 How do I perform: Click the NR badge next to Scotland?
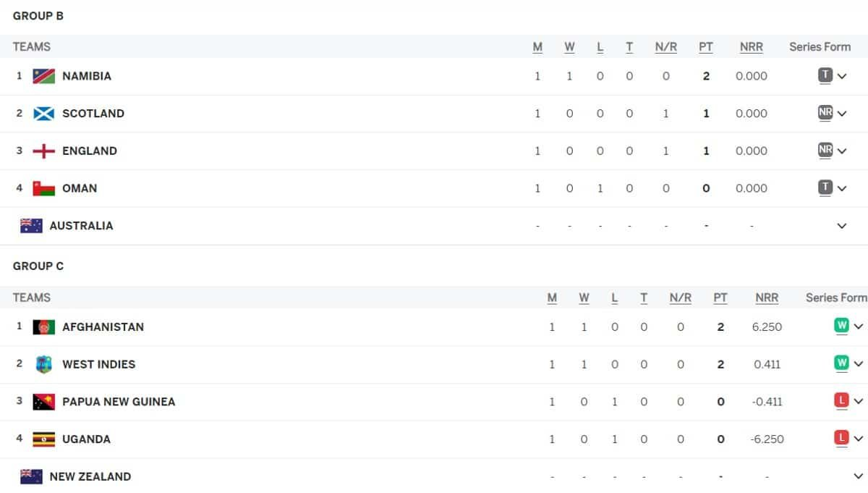click(824, 111)
